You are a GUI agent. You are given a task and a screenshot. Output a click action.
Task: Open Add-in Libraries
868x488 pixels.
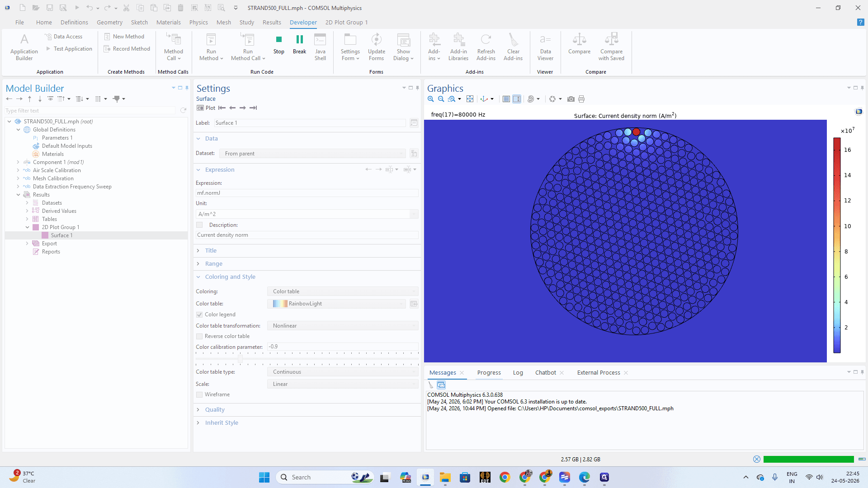[458, 47]
